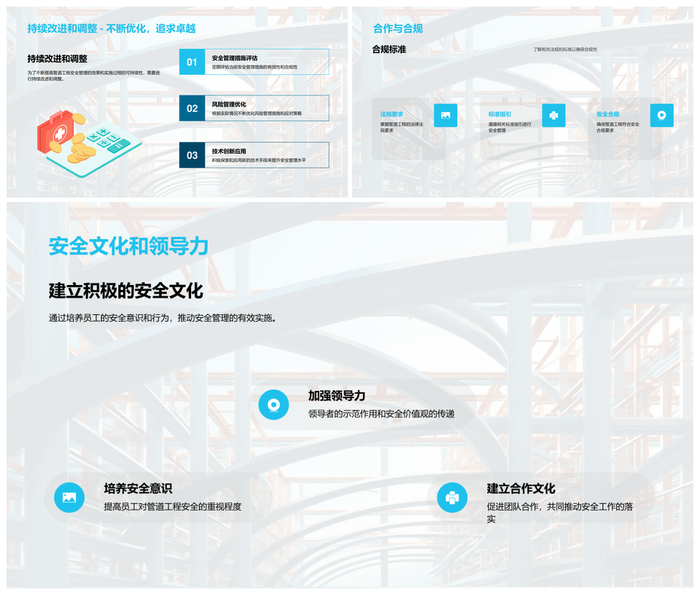Click the image icon beside 法规要求
Viewport: 700px width, 595px height.
click(446, 115)
